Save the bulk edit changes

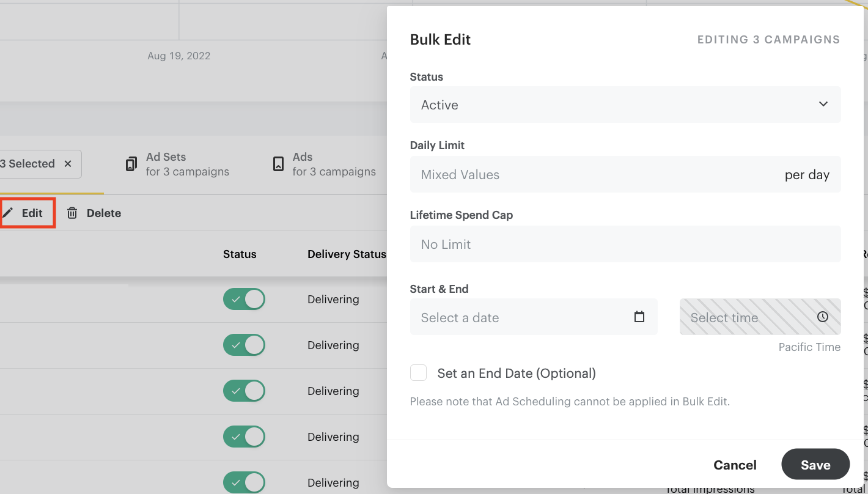815,465
